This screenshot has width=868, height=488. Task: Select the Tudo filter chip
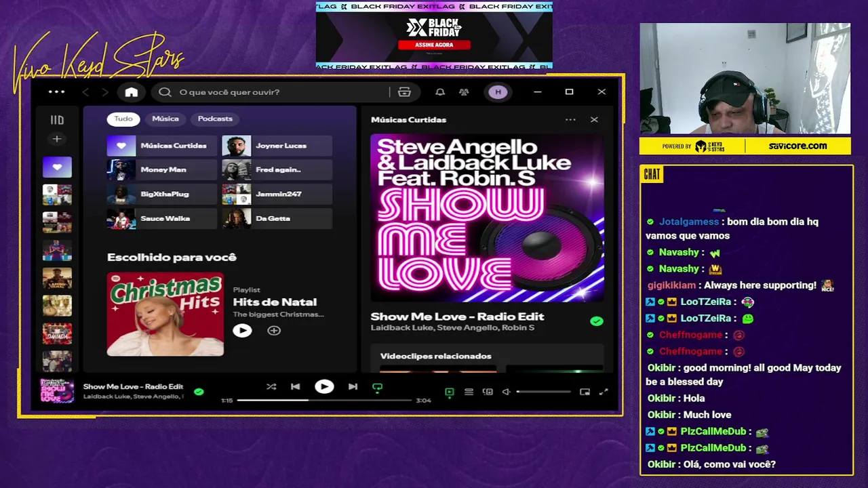tap(123, 119)
